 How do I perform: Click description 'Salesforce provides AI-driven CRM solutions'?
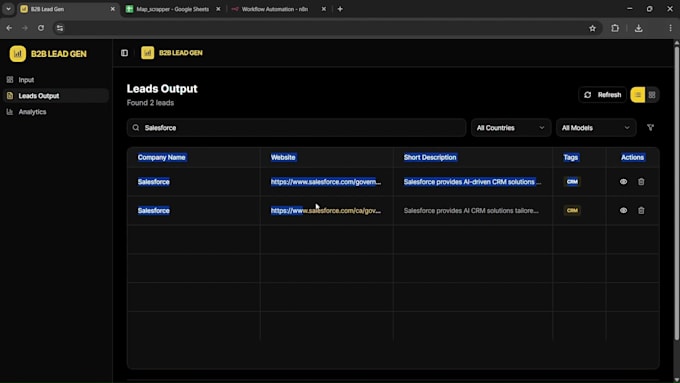click(x=472, y=182)
